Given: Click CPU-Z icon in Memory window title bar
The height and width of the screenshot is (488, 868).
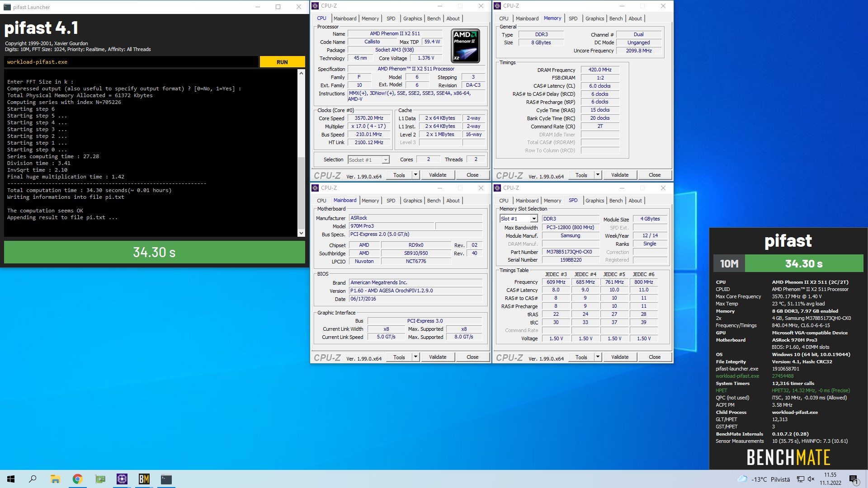Looking at the screenshot, I should (x=498, y=6).
